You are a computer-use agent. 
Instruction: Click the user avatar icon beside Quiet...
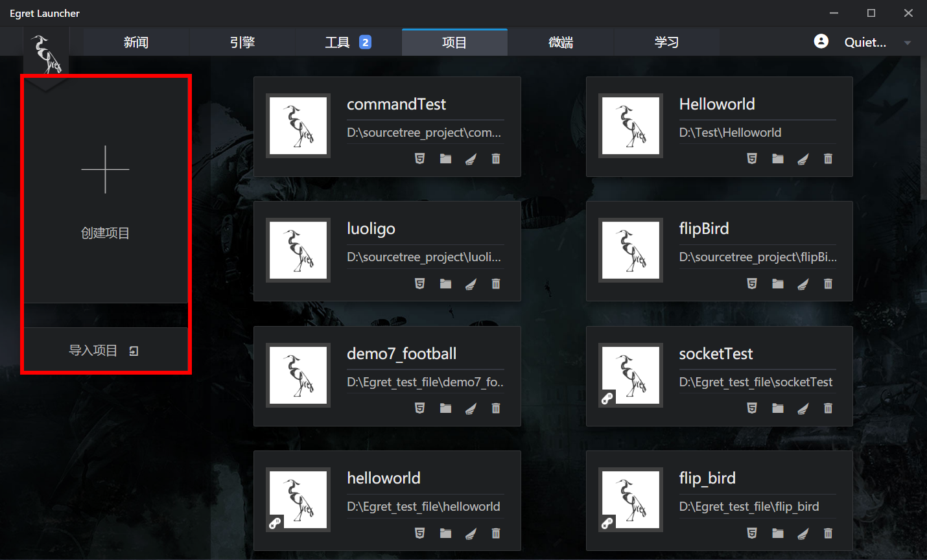(x=821, y=41)
